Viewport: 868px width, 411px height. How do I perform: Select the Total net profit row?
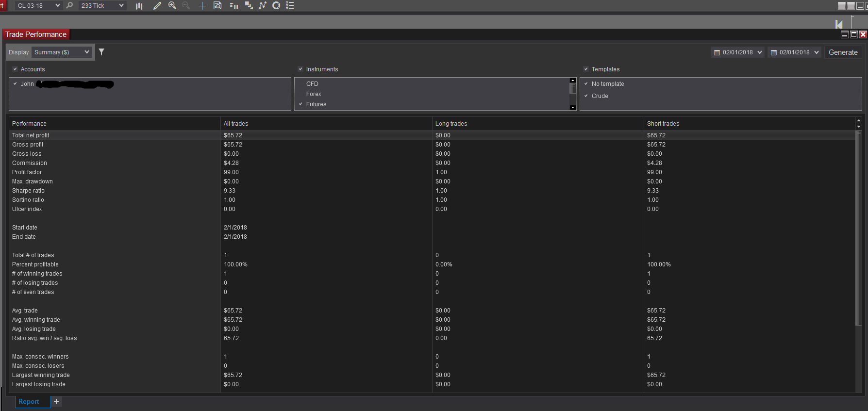[x=432, y=135]
